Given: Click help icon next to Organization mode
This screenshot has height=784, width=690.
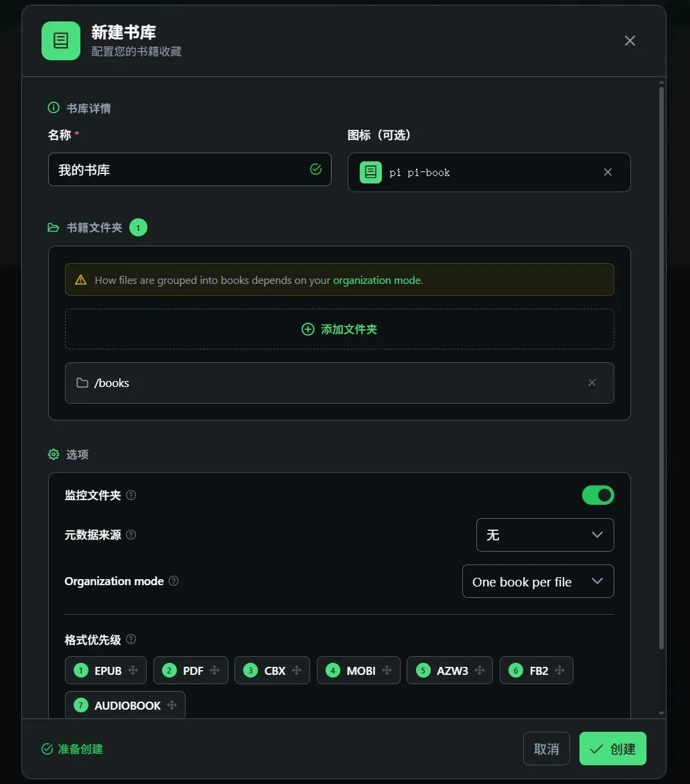Looking at the screenshot, I should pyautogui.click(x=174, y=580).
